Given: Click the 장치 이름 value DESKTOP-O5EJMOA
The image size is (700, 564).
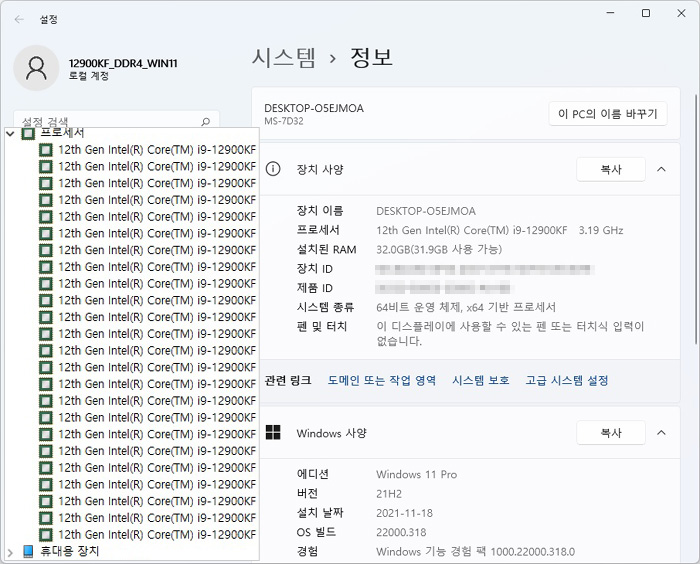Looking at the screenshot, I should pyautogui.click(x=426, y=211).
